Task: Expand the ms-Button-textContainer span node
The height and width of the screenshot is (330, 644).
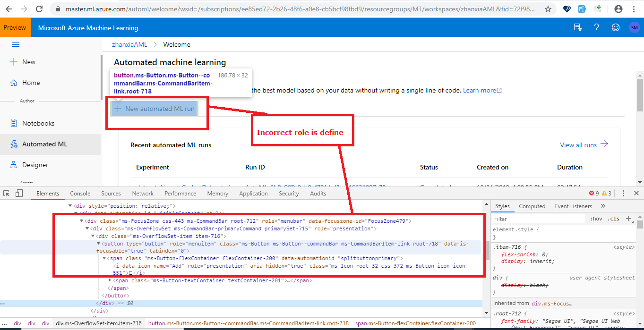Action: point(109,281)
